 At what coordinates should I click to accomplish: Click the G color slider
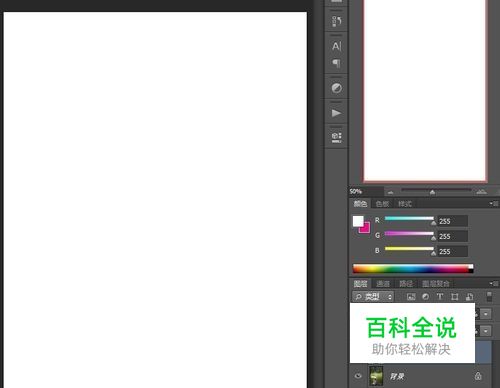click(409, 234)
